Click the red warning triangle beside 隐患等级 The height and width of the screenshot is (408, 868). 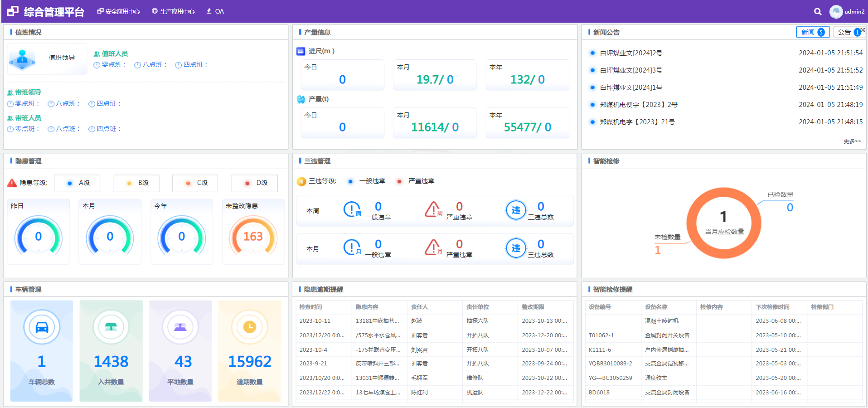pyautogui.click(x=12, y=183)
